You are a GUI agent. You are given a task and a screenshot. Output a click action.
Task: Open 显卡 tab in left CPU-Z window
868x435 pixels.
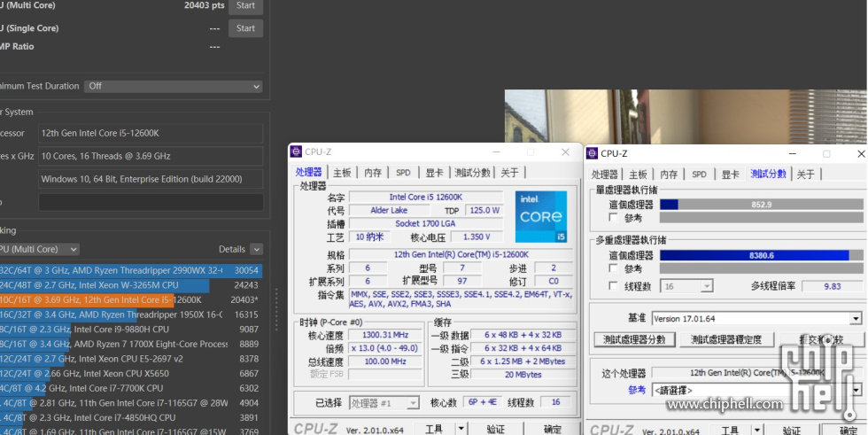point(434,173)
